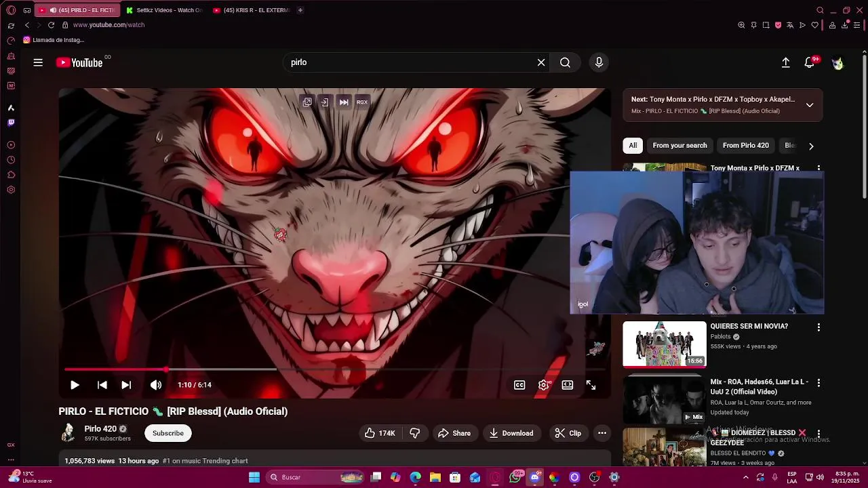Image resolution: width=868 pixels, height=488 pixels.
Task: Reload the current page
Action: [51, 25]
